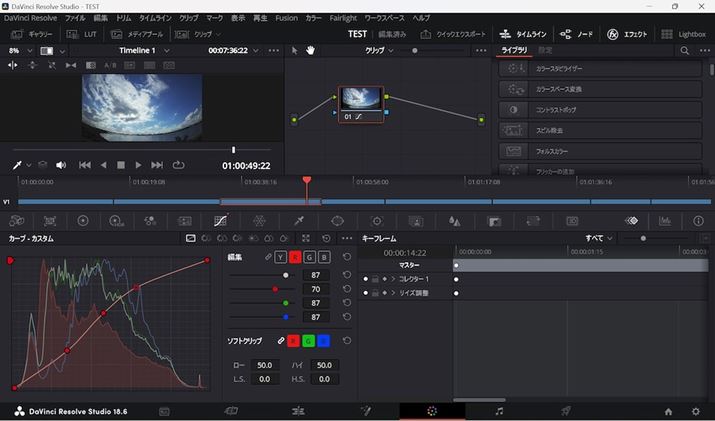715x421 pixels.
Task: Open the Fusion menu
Action: click(286, 18)
